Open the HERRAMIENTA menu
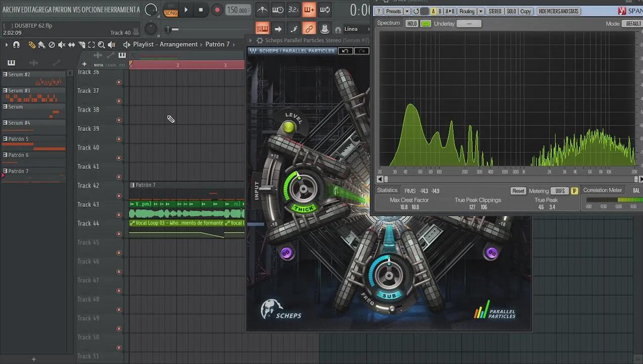643x364 pixels. (122, 10)
